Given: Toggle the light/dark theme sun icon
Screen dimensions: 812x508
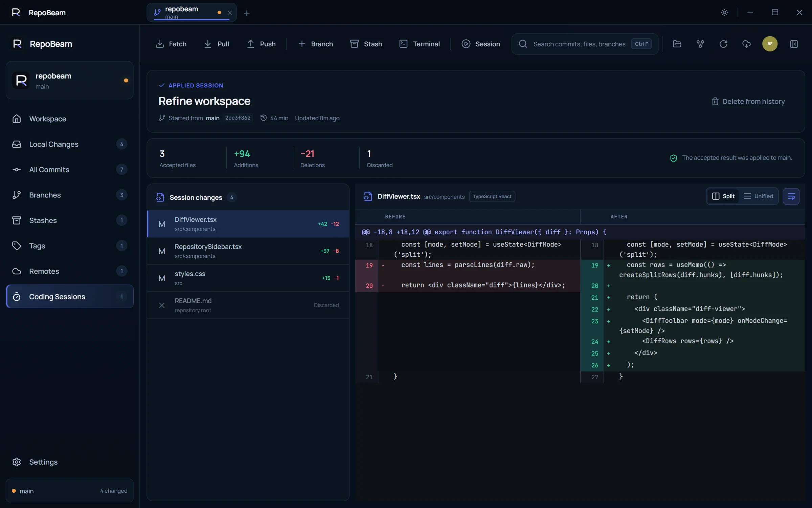Looking at the screenshot, I should click(724, 13).
